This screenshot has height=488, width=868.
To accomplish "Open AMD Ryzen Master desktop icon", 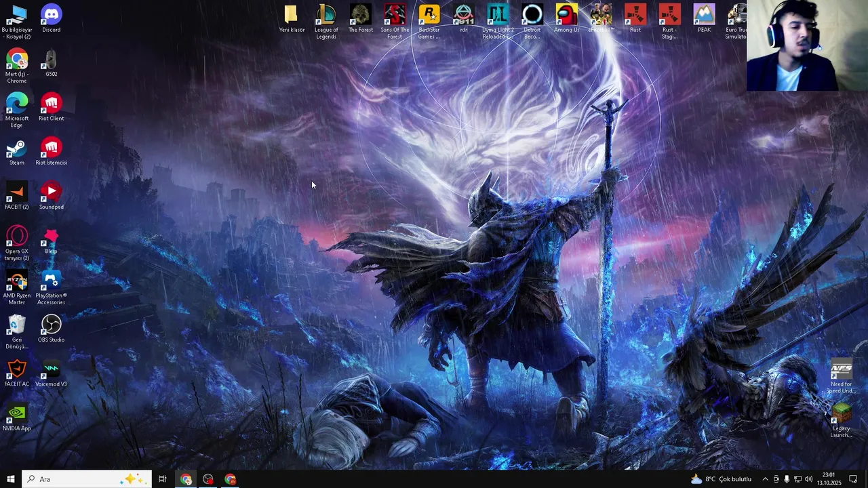I will 17,287.
